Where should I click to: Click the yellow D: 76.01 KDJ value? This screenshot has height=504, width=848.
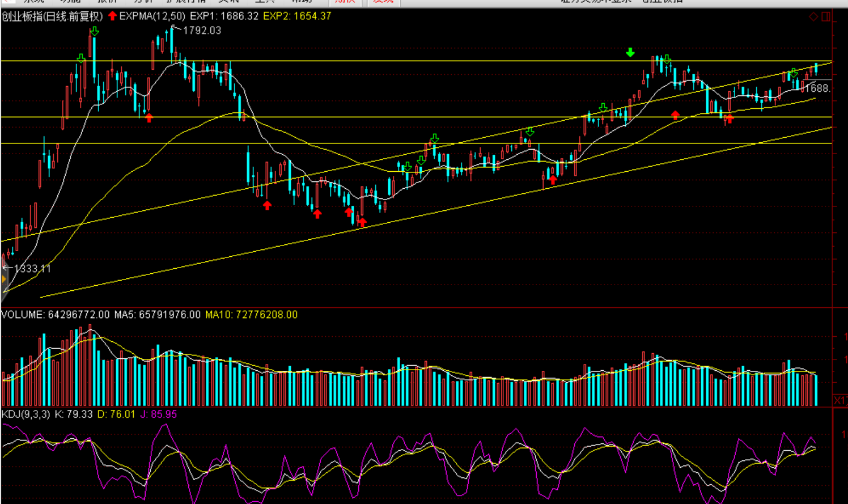pyautogui.click(x=116, y=414)
